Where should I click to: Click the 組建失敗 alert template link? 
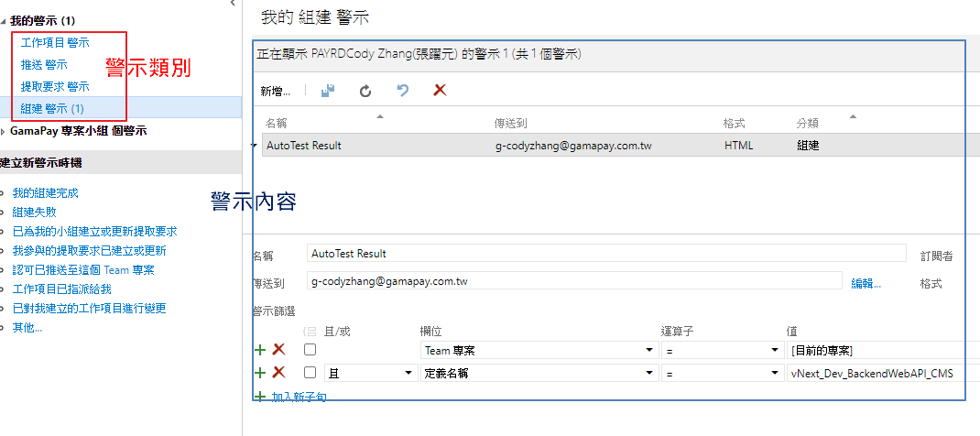pyautogui.click(x=34, y=211)
